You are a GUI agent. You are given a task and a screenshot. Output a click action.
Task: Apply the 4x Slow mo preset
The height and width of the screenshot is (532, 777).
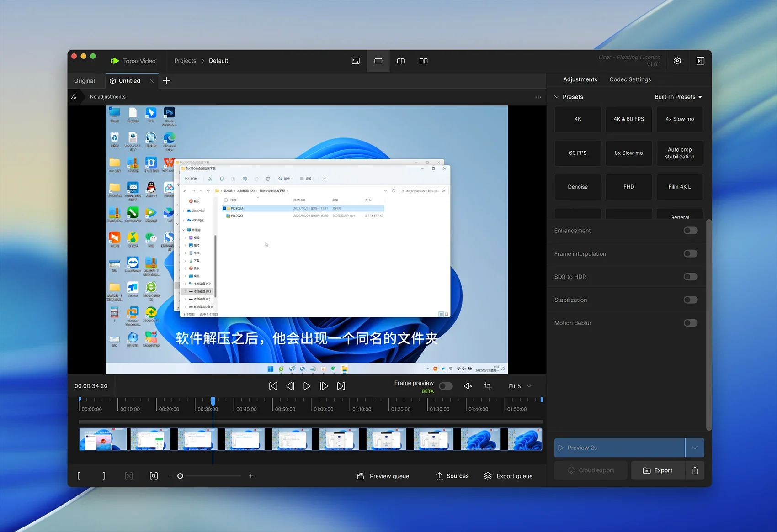(680, 119)
